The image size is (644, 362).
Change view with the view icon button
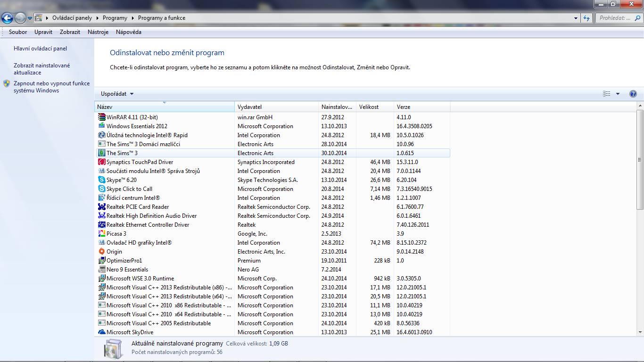607,94
